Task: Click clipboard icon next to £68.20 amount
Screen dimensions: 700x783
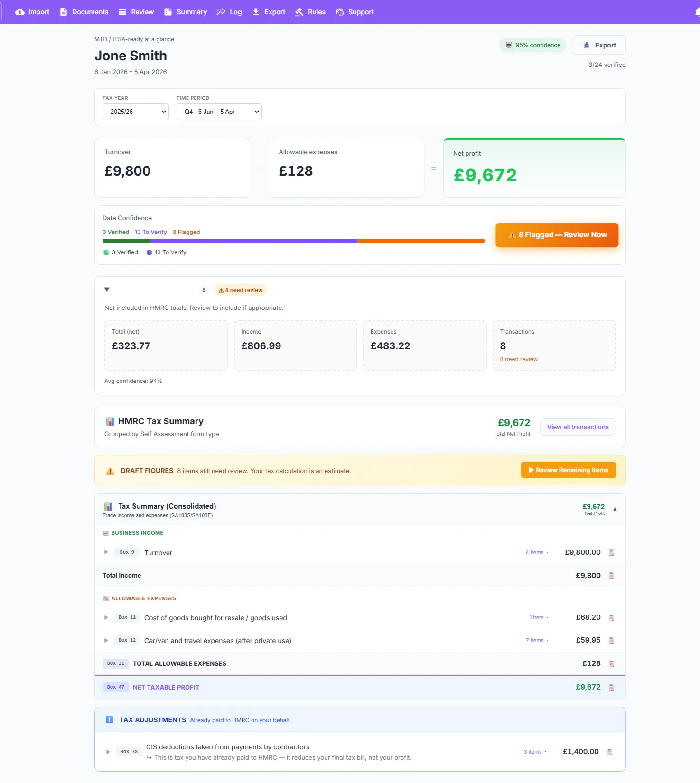Action: pos(611,618)
